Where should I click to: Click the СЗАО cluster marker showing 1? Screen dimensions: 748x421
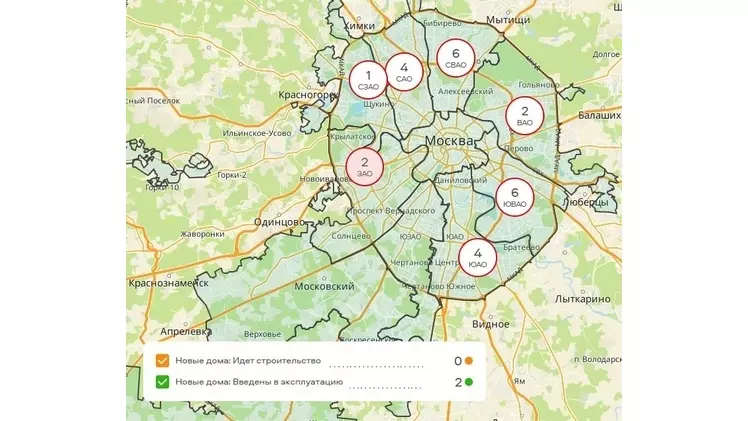(368, 80)
